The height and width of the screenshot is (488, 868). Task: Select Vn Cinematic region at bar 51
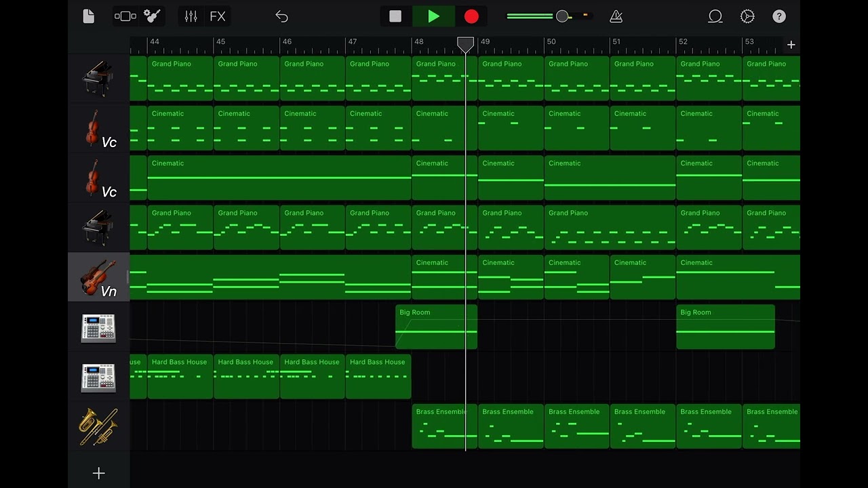coord(642,277)
